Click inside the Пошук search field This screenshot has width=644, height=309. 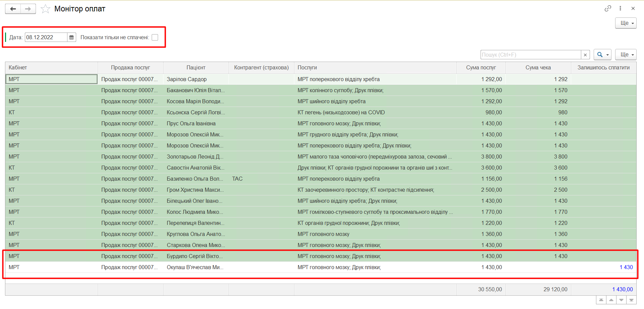530,55
